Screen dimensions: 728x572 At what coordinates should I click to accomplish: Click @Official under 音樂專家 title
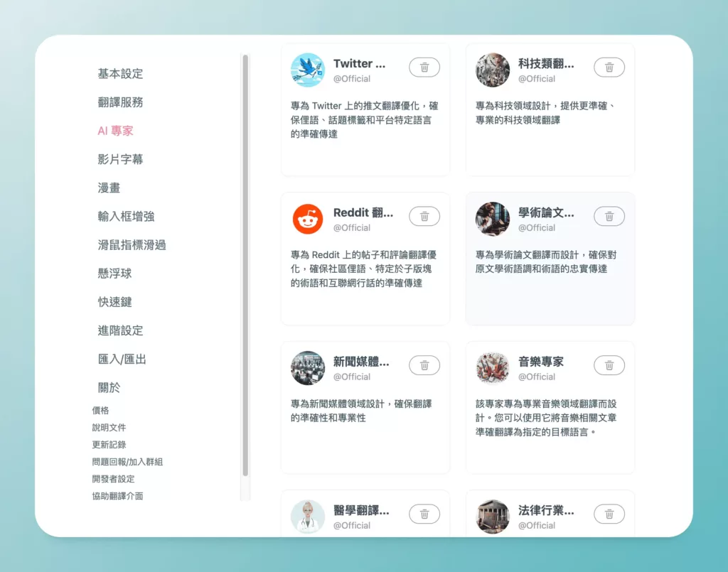tap(537, 377)
